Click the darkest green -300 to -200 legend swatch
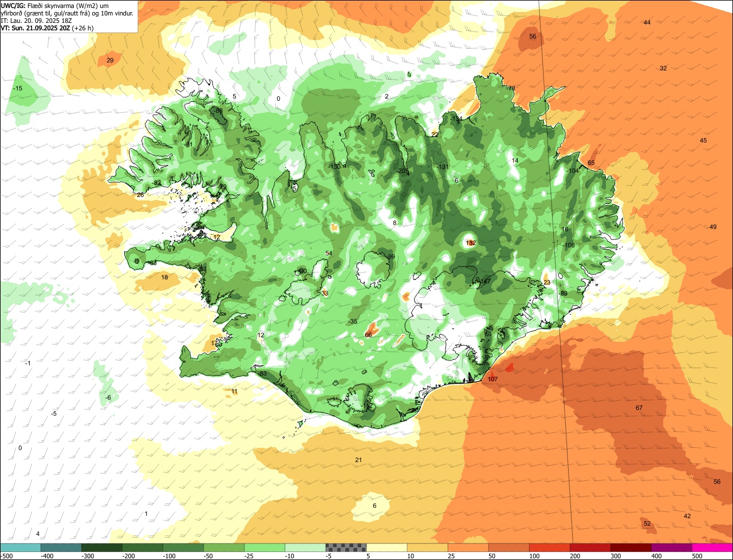This screenshot has height=560, width=733. click(x=102, y=547)
